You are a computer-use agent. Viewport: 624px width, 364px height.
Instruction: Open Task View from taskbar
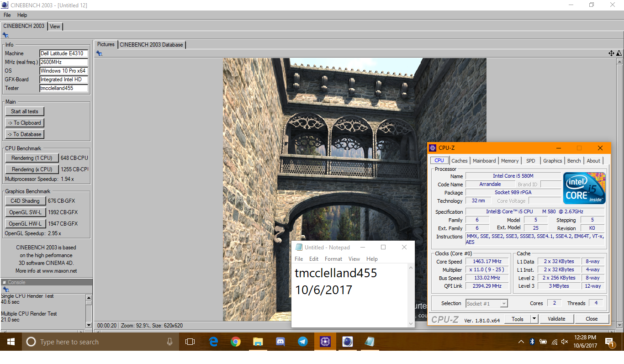click(190, 342)
